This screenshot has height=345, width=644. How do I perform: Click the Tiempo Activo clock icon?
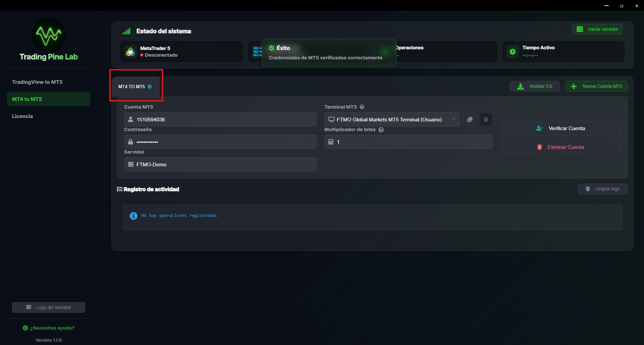pos(512,52)
